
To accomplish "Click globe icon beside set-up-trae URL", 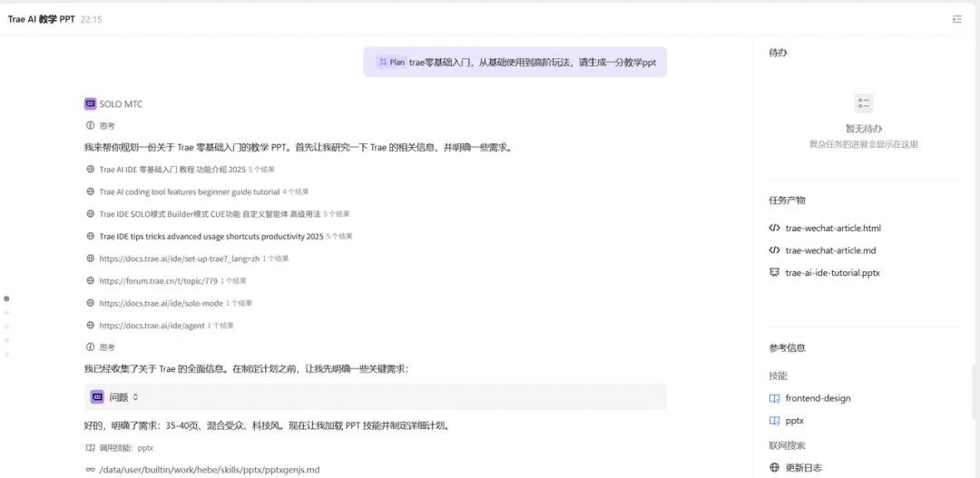I will pyautogui.click(x=90, y=259).
